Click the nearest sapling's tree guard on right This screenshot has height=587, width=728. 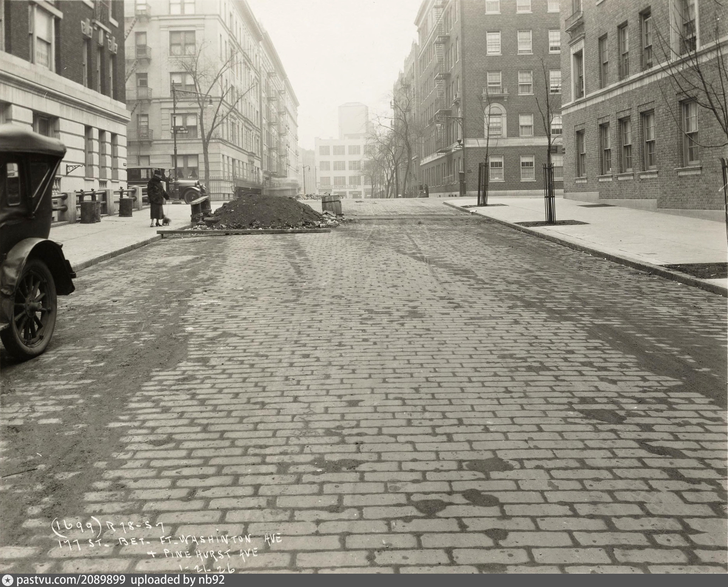(550, 193)
